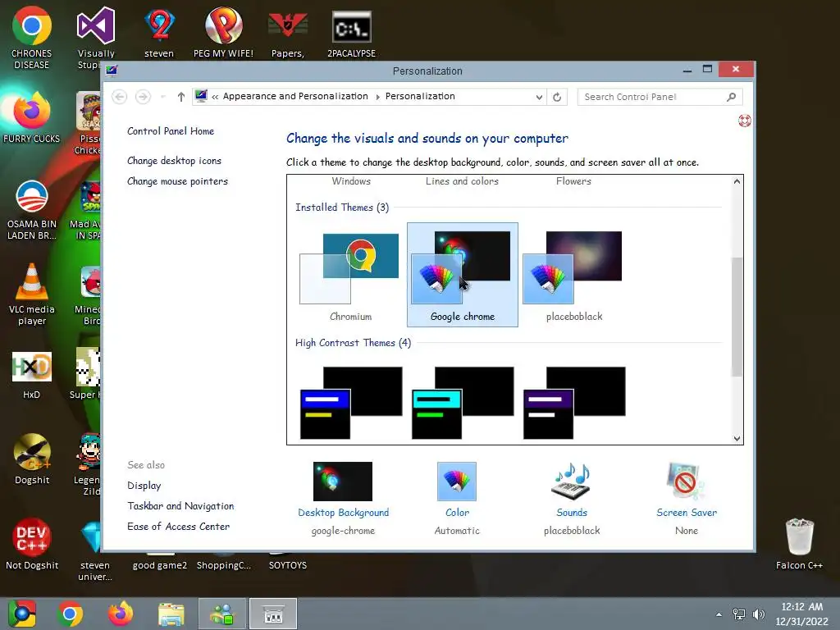Select the Chromium theme
Viewport: 840px width, 630px height.
pos(350,274)
